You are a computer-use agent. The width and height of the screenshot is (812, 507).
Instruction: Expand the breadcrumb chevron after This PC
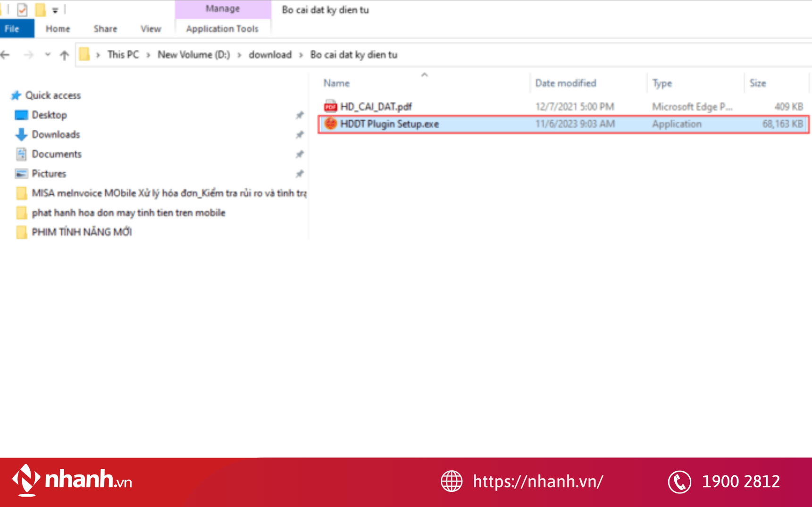pyautogui.click(x=149, y=55)
